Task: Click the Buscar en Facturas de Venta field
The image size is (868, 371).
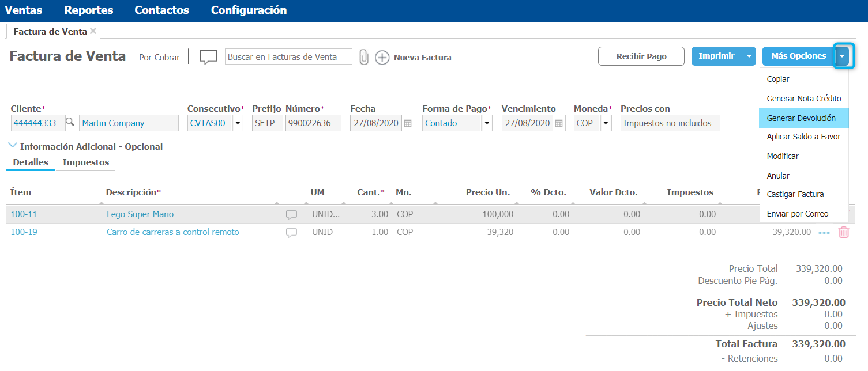Action: [x=288, y=57]
